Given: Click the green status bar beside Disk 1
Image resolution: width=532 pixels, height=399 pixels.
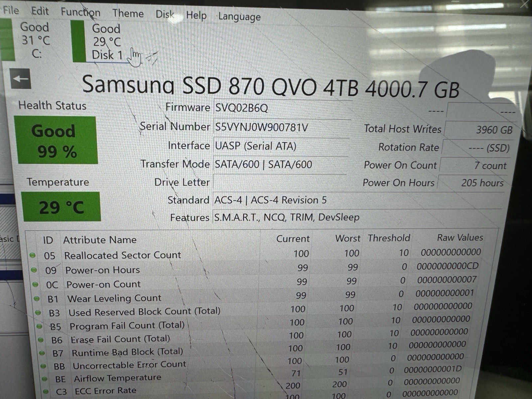Looking at the screenshot, I should click(78, 41).
